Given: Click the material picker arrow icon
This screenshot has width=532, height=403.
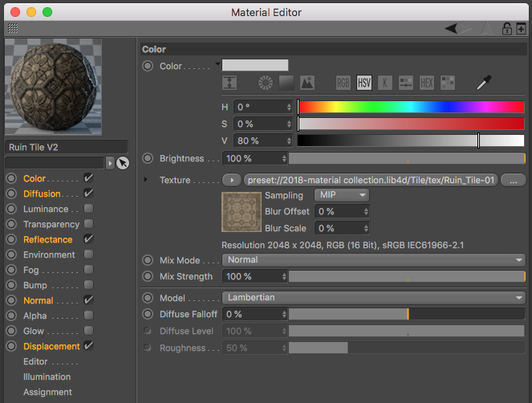Looking at the screenshot, I should pyautogui.click(x=122, y=163).
